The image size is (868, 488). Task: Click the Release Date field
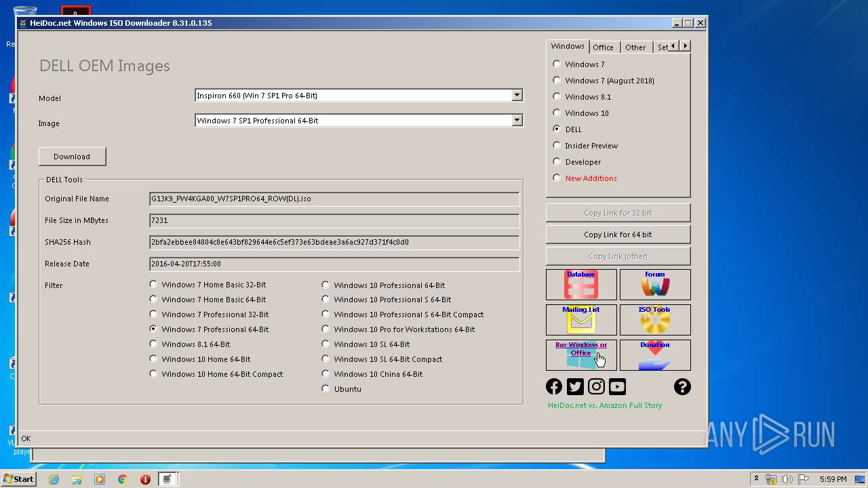coord(334,264)
